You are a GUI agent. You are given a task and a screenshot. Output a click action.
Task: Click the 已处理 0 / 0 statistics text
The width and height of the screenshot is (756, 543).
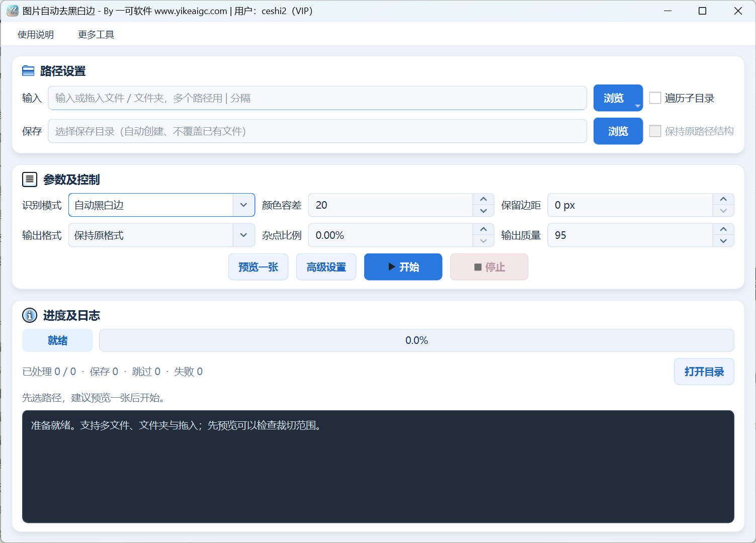coord(49,372)
